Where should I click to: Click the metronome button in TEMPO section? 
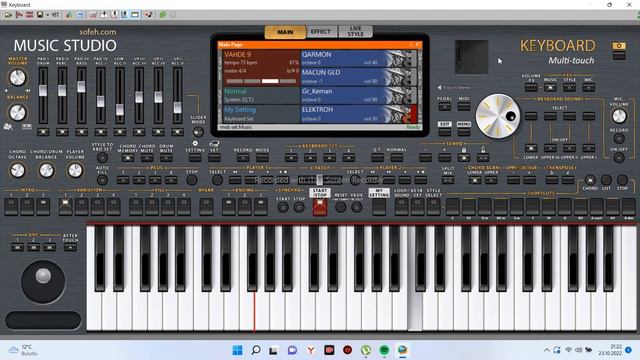[x=483, y=158]
